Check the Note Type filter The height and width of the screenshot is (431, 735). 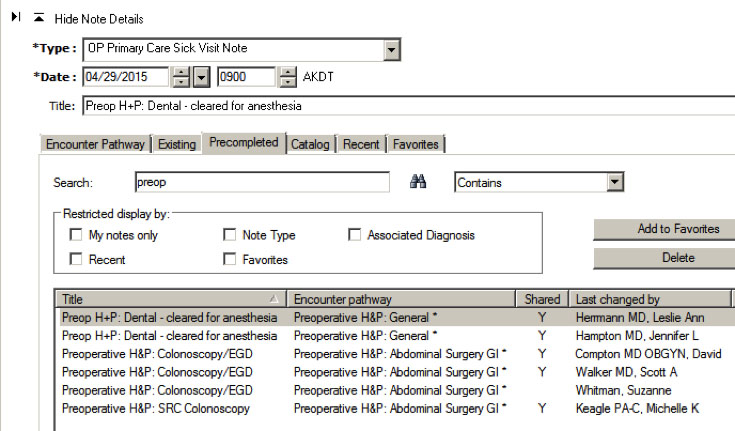point(230,236)
